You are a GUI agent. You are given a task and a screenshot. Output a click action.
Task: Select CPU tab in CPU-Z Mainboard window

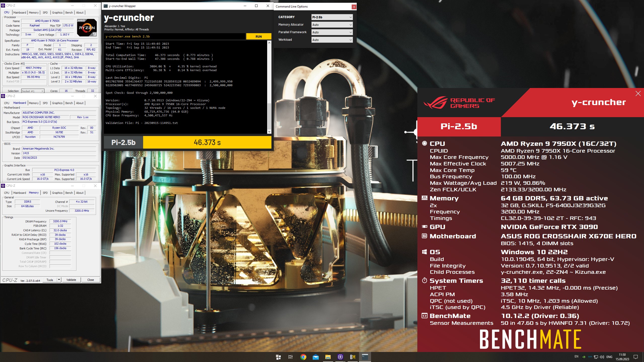pos(7,103)
